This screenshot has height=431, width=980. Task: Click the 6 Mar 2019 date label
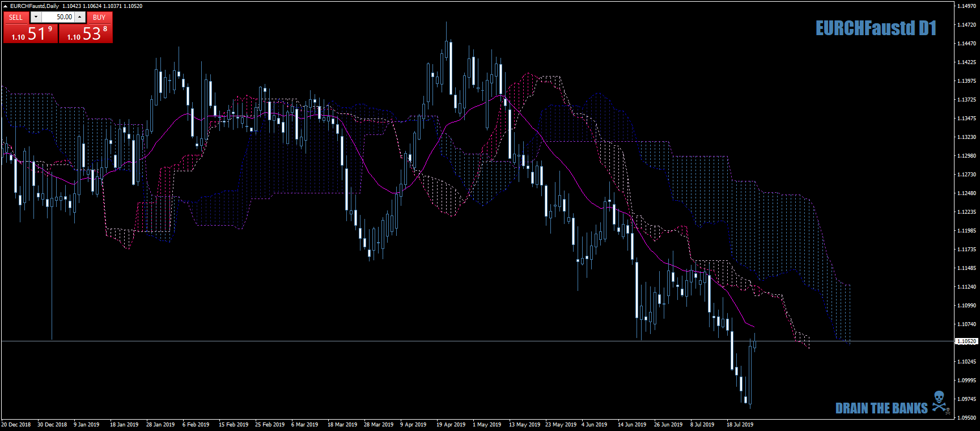click(x=305, y=425)
